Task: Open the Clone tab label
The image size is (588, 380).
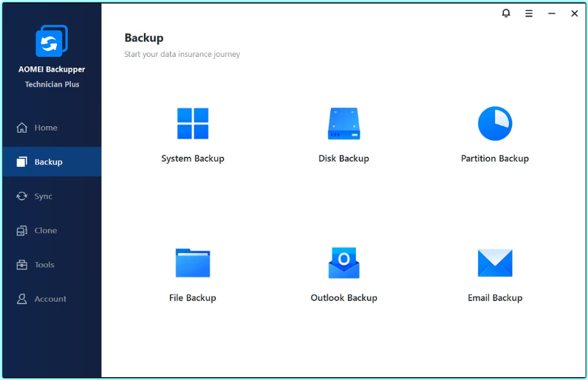Action: click(x=46, y=230)
